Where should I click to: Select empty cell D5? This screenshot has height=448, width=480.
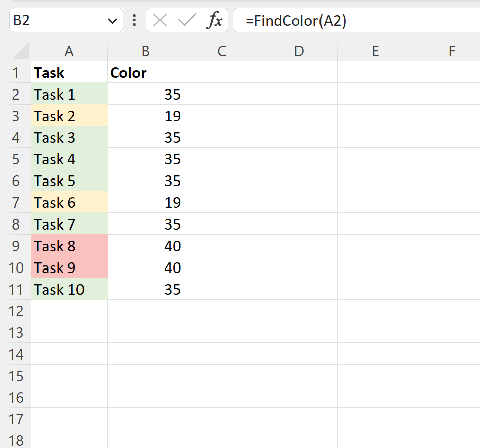[x=299, y=159]
